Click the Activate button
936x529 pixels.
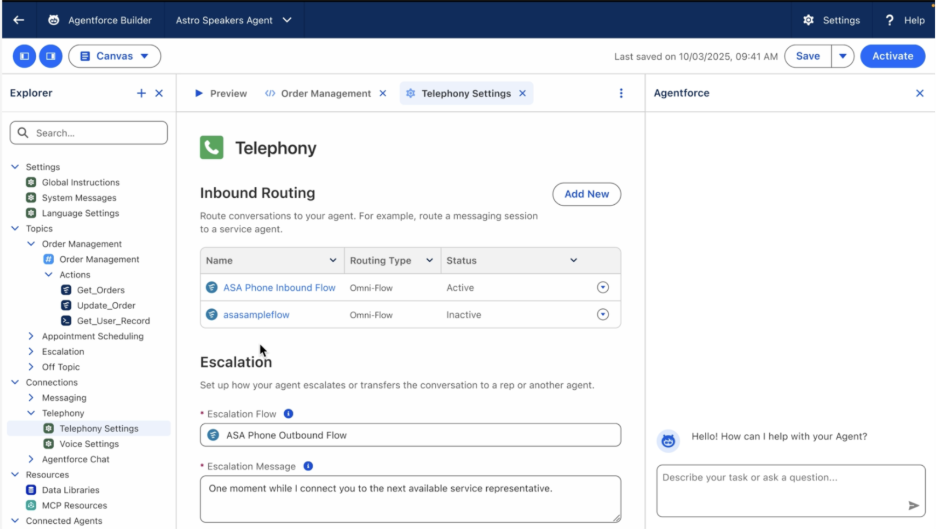(892, 56)
